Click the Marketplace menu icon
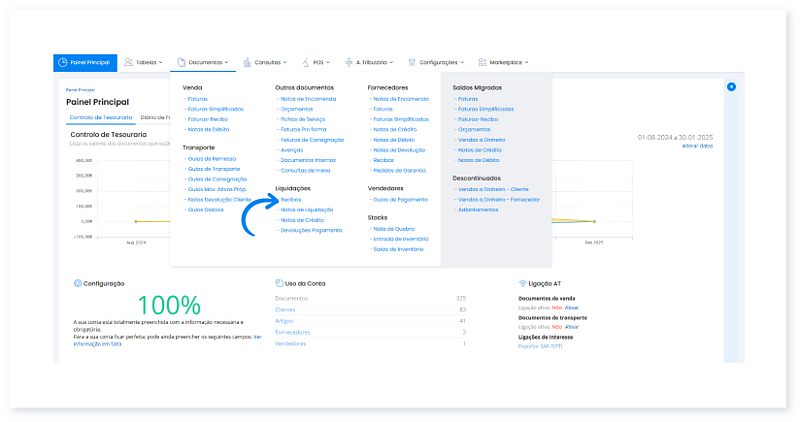Viewport: 800px width, 422px height. pyautogui.click(x=483, y=62)
